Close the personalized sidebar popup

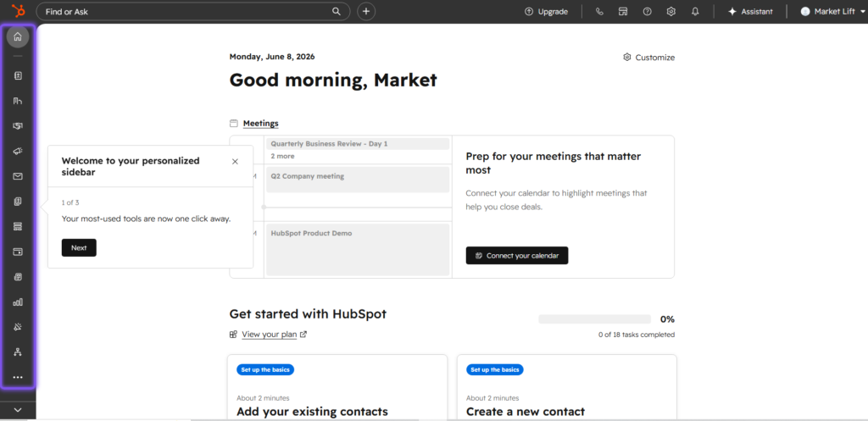coord(236,162)
